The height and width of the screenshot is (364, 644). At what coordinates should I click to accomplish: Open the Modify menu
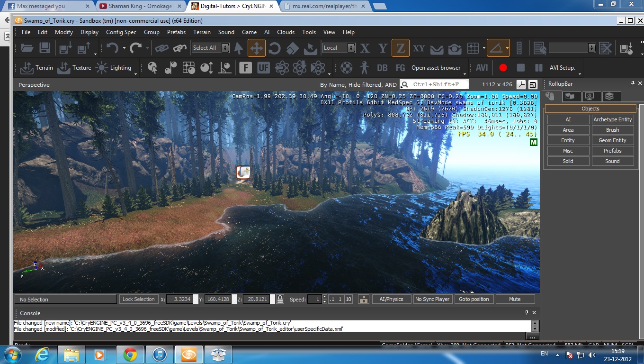click(64, 32)
